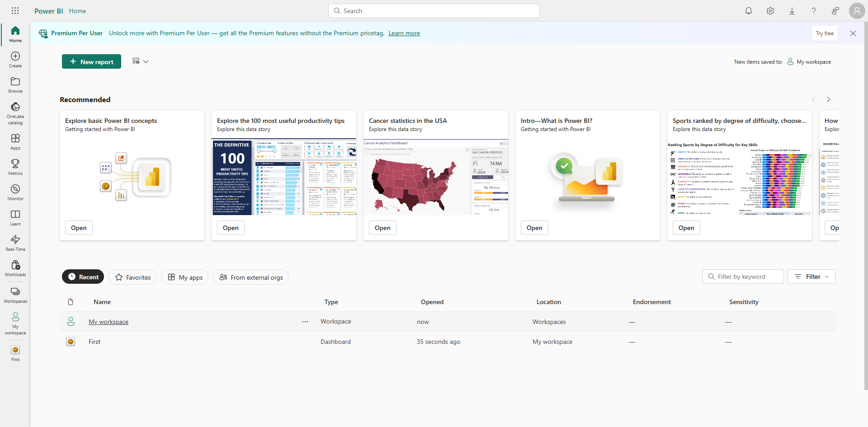Click the document icon column header

[x=71, y=302]
